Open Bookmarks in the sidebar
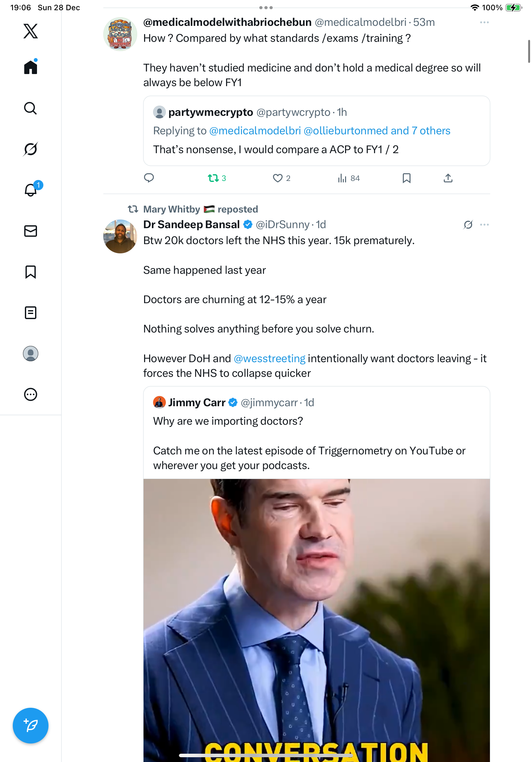 point(31,272)
